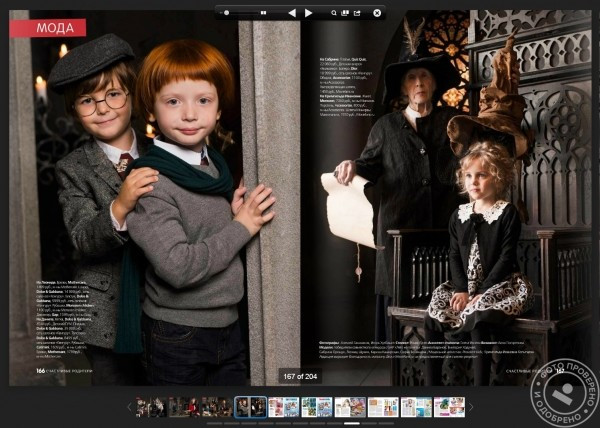Open the last thumbnail in the bottom strip

point(449,407)
